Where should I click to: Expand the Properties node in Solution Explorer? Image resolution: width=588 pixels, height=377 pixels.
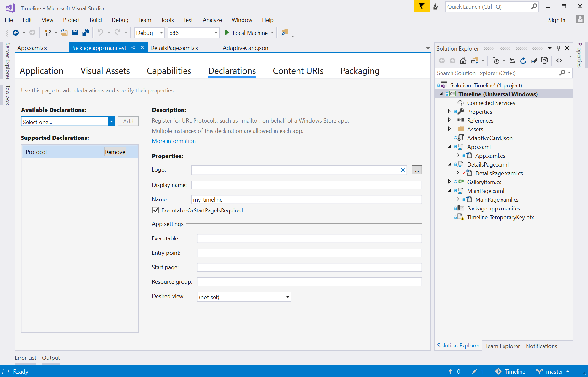point(449,111)
